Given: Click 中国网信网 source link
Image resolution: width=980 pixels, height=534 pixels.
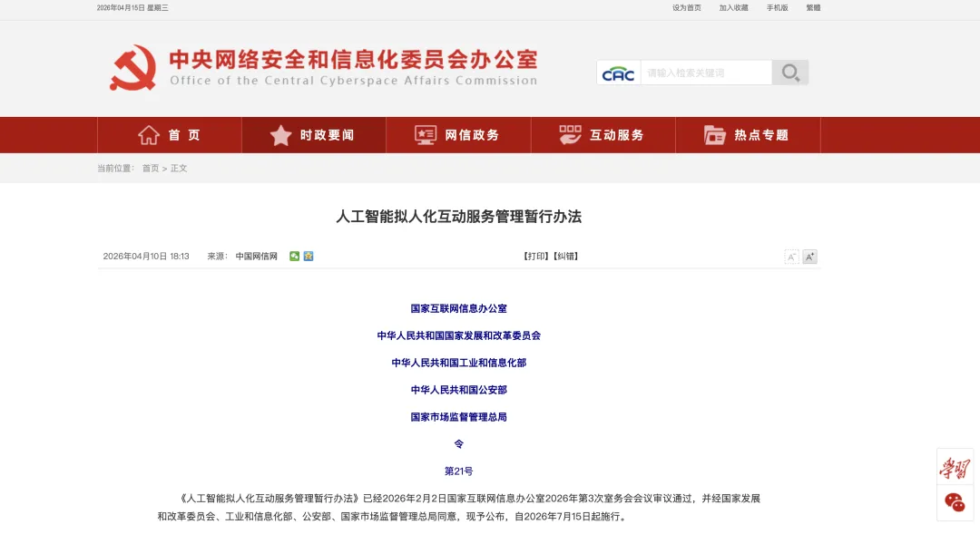Looking at the screenshot, I should (x=256, y=256).
